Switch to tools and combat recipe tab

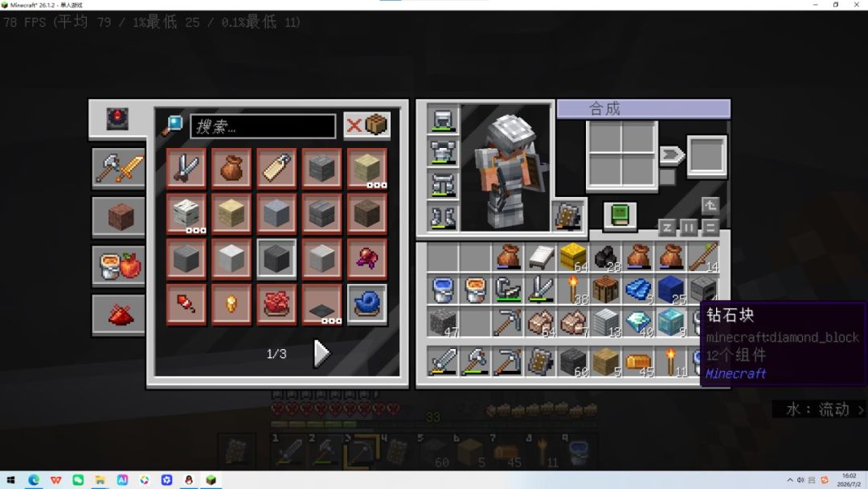118,168
